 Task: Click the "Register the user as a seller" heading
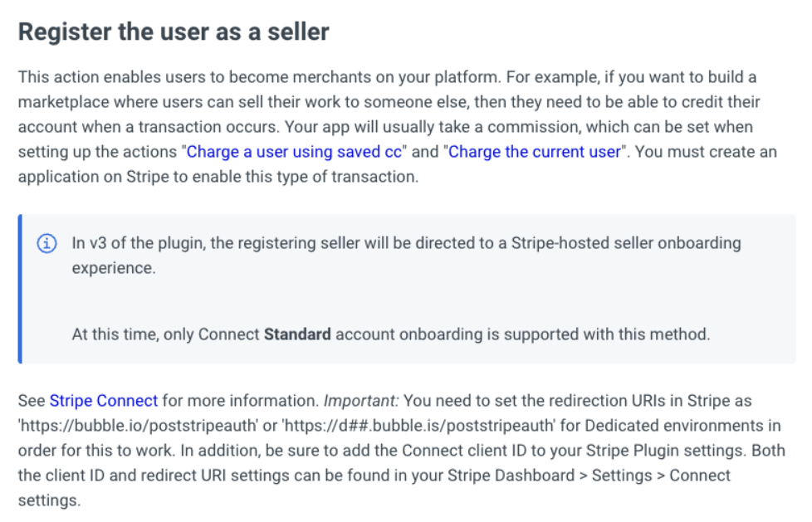tap(174, 32)
